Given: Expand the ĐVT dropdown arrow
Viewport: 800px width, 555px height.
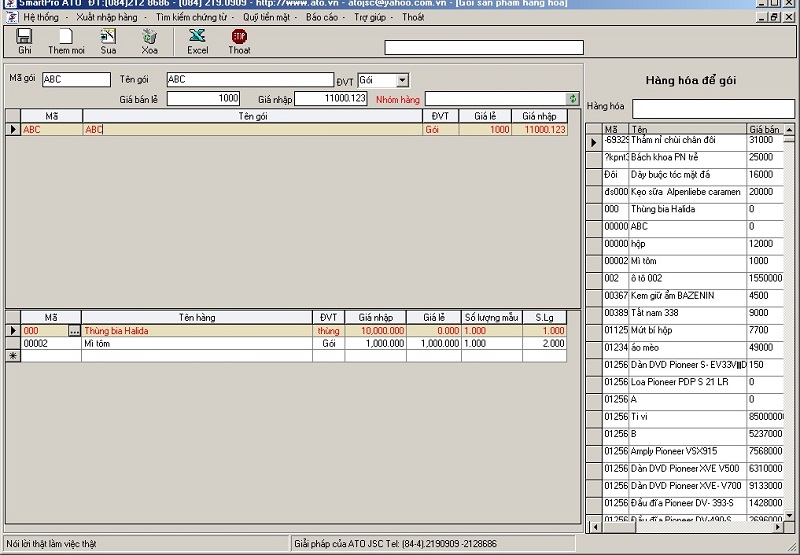Looking at the screenshot, I should click(403, 81).
